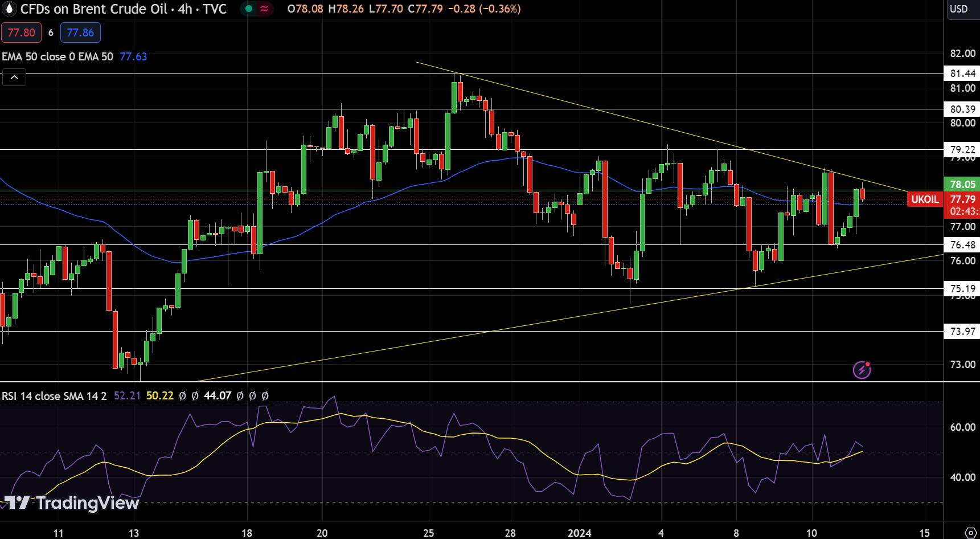Click the Brent Crude oil drop symbol icon
Screen dimensions: 980x539
tap(10, 9)
